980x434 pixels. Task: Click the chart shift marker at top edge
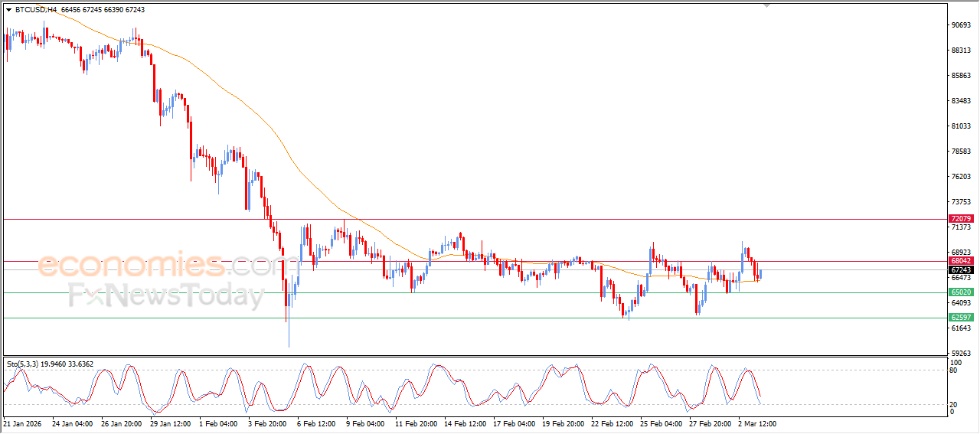[x=766, y=5]
